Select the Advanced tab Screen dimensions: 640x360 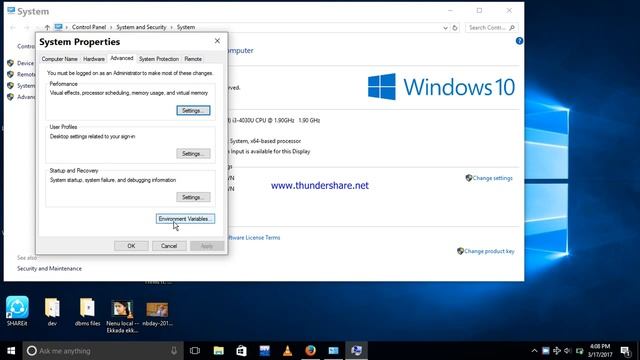click(122, 58)
